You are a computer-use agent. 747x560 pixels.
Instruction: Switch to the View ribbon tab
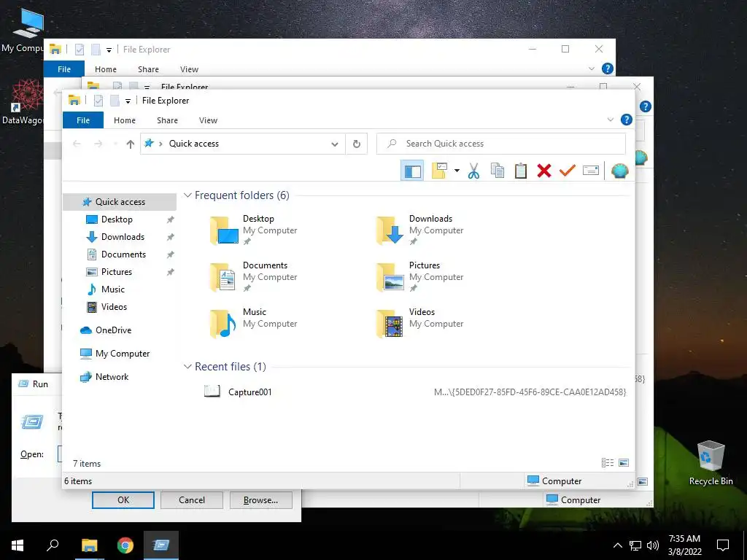(x=208, y=120)
